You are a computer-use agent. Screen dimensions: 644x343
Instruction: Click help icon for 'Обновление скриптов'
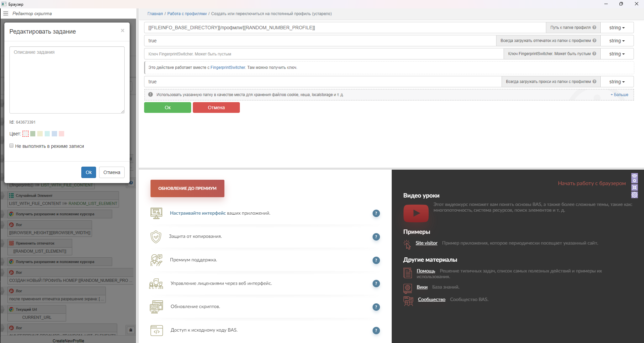(376, 307)
